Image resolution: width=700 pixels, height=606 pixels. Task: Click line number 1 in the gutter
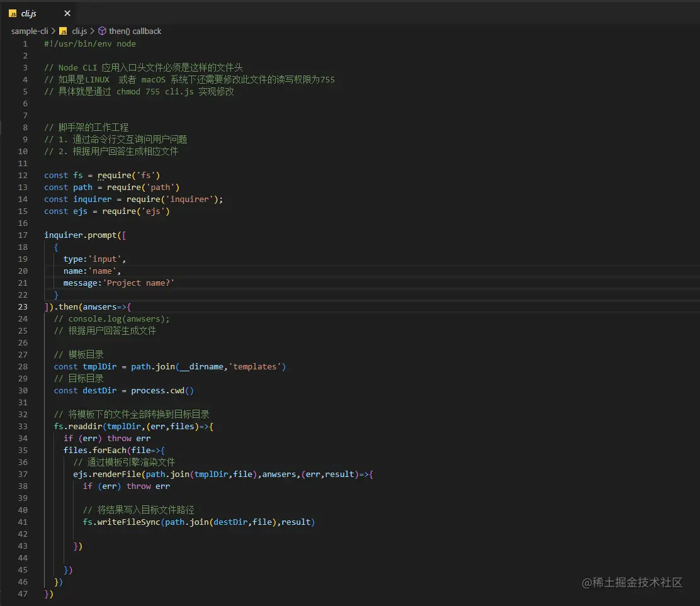click(x=25, y=43)
